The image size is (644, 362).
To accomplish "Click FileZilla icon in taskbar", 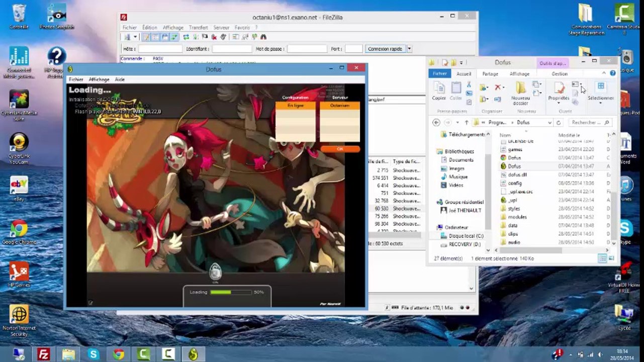I will (x=44, y=354).
